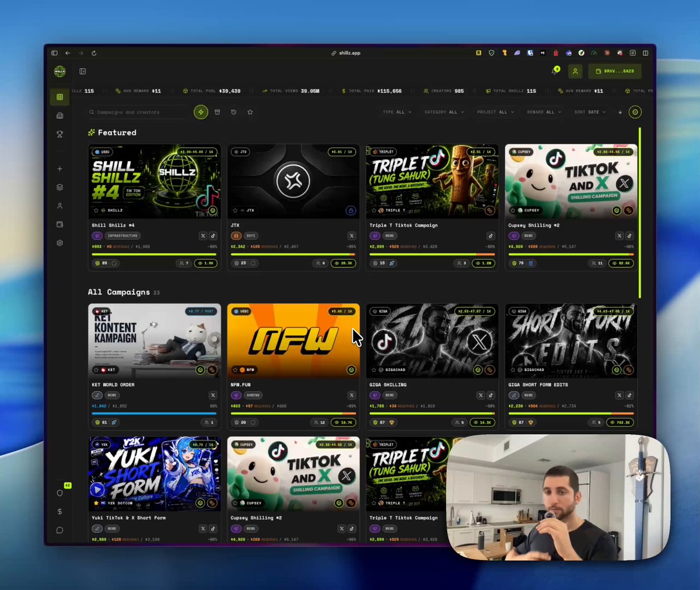Screen dimensions: 700x590
Task: Open the Sort Date dropdown
Action: pyautogui.click(x=590, y=112)
